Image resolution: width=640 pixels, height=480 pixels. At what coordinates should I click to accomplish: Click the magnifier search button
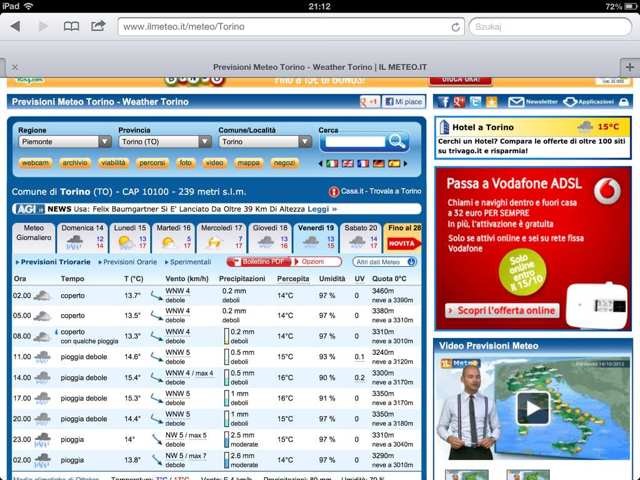(x=397, y=141)
